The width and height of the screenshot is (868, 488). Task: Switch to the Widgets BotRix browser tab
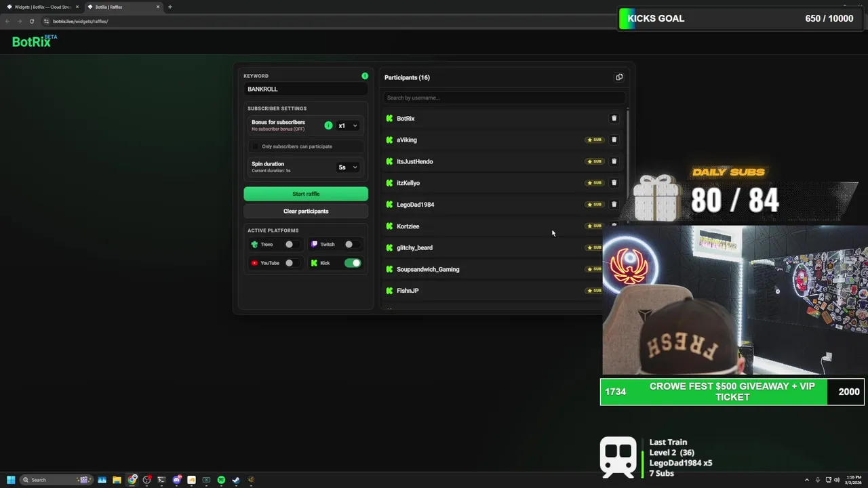[42, 7]
